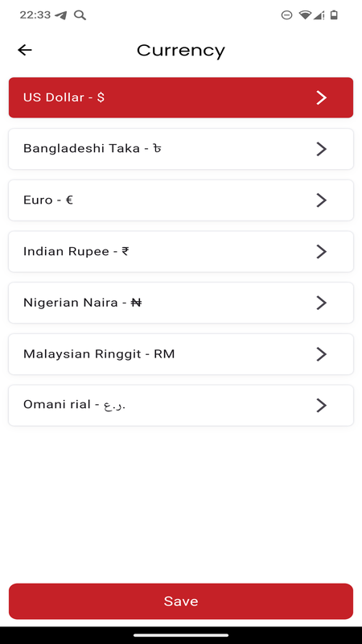Choose Bangladeshi Taka as currency
362x644 pixels.
(x=181, y=149)
